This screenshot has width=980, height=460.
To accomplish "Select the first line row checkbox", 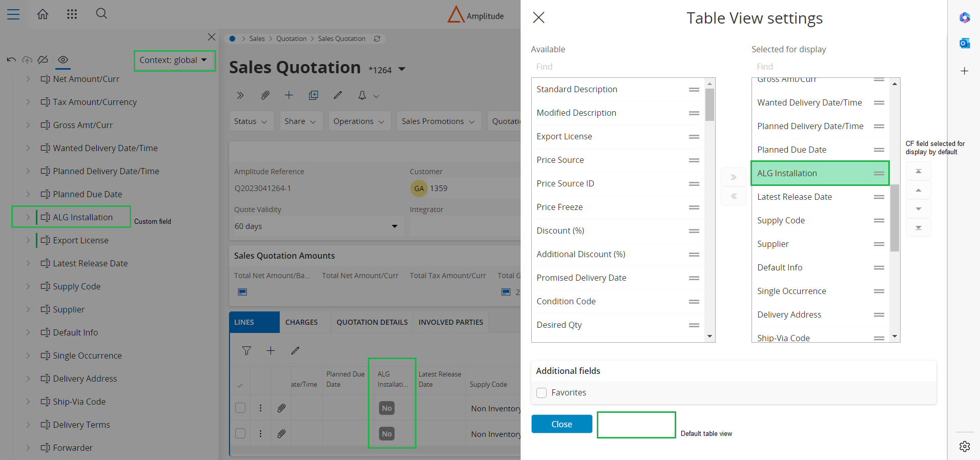I will (240, 408).
